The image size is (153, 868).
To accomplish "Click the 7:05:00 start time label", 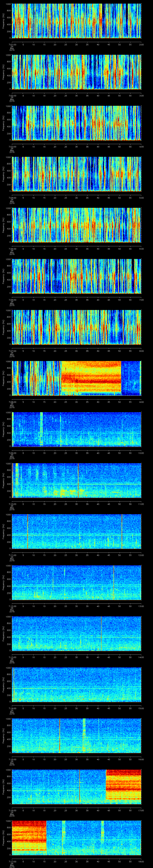I will (12, 249).
